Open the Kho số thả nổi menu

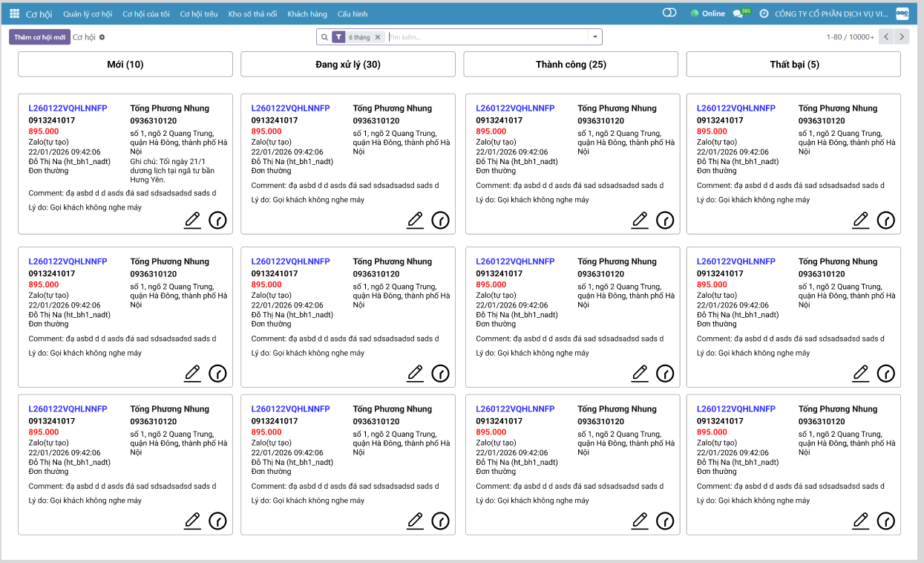252,13
